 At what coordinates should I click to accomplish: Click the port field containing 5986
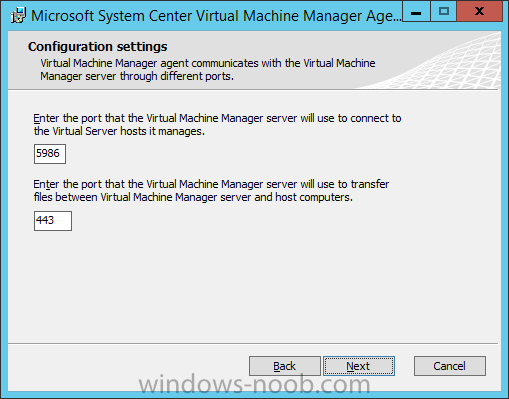[x=50, y=154]
